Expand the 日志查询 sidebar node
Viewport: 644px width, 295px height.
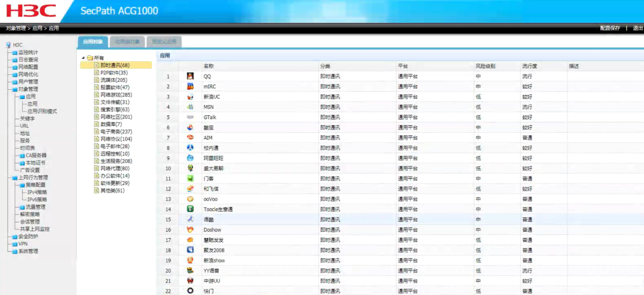[x=15, y=60]
